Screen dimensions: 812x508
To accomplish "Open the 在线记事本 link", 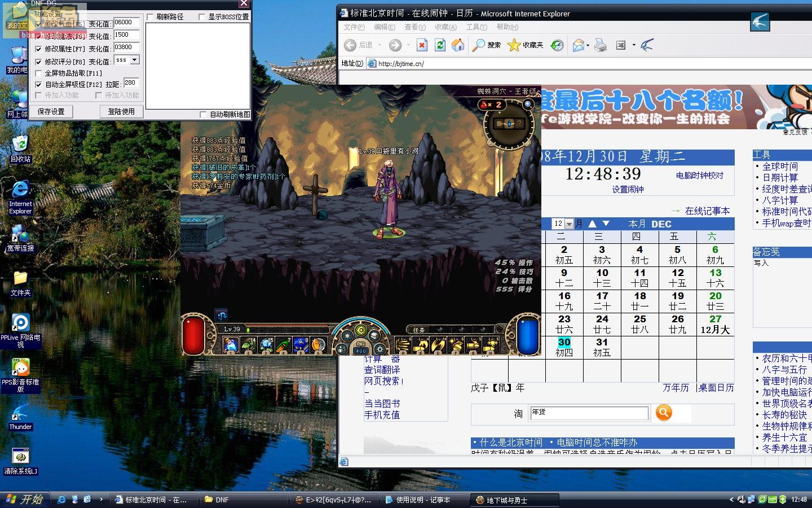I will click(707, 211).
